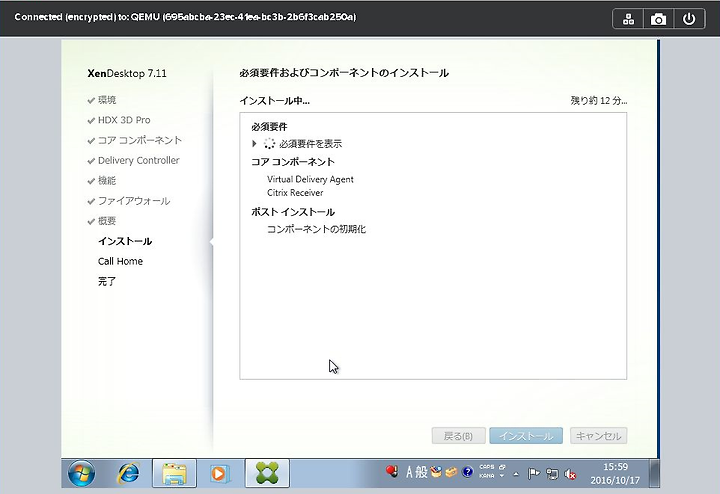Click the XenDesktop 7.11 title
Image resolution: width=720 pixels, height=494 pixels.
coord(127,73)
